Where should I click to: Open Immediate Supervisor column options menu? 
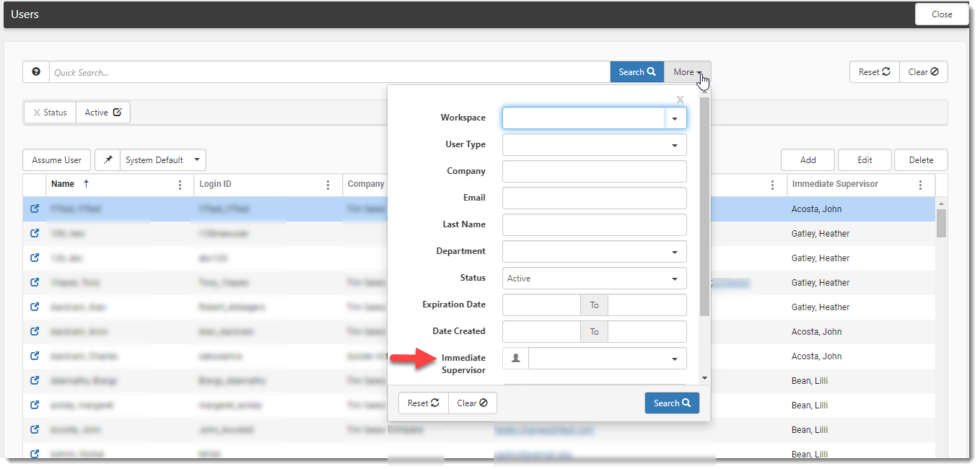920,185
